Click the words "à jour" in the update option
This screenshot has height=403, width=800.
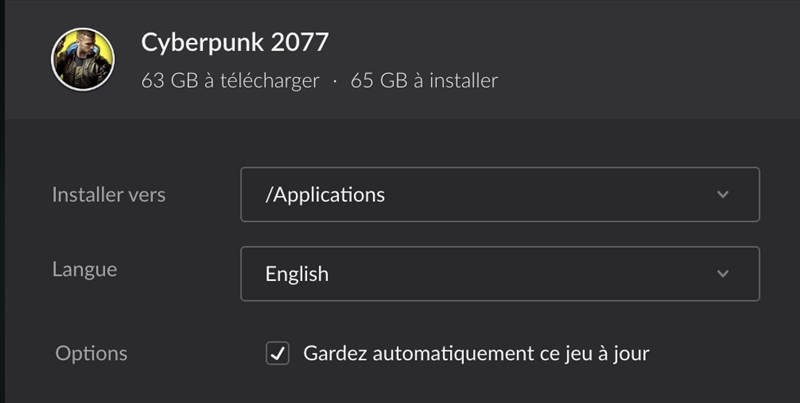click(622, 353)
